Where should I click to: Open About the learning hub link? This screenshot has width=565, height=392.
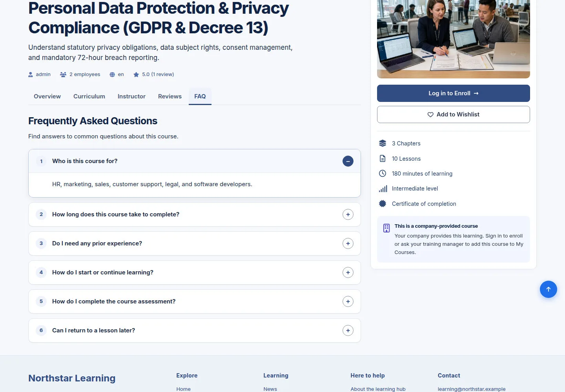[x=378, y=389]
